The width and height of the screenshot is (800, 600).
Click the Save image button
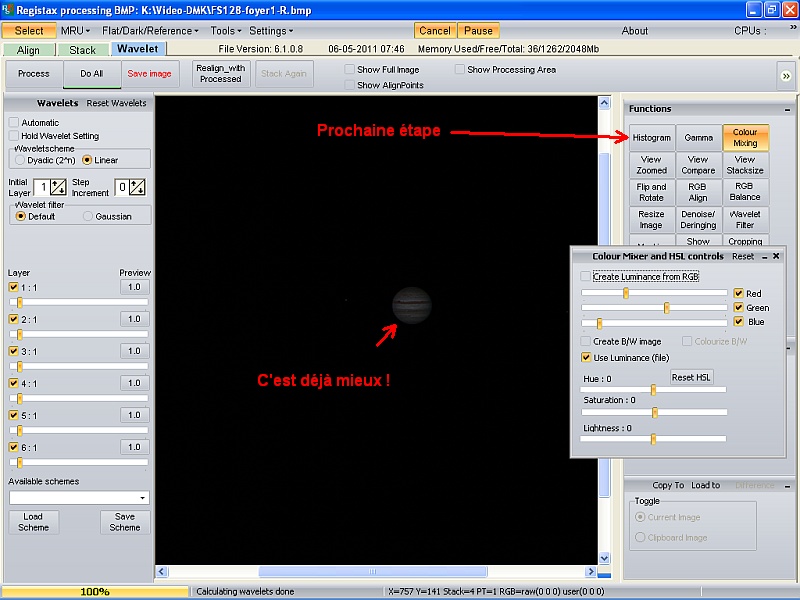pos(151,73)
